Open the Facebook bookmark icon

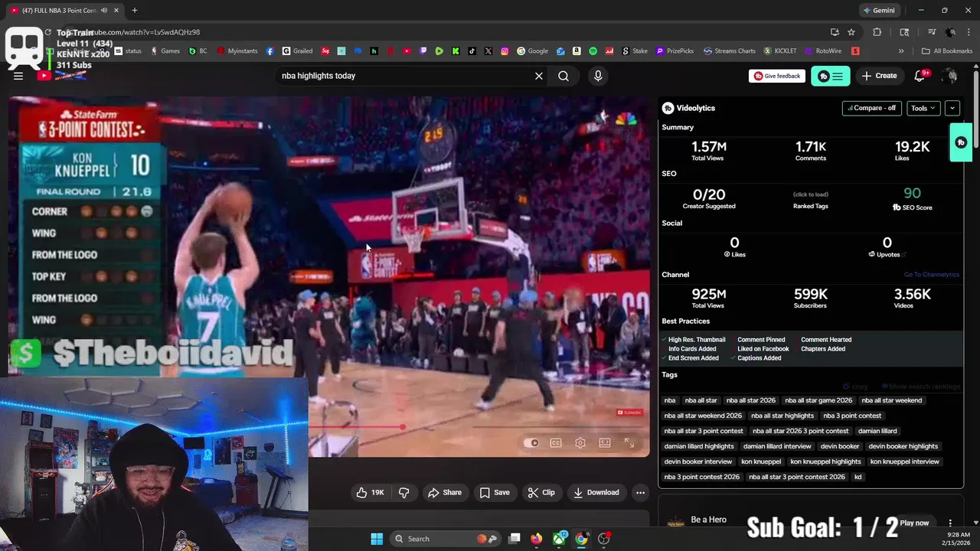click(270, 51)
